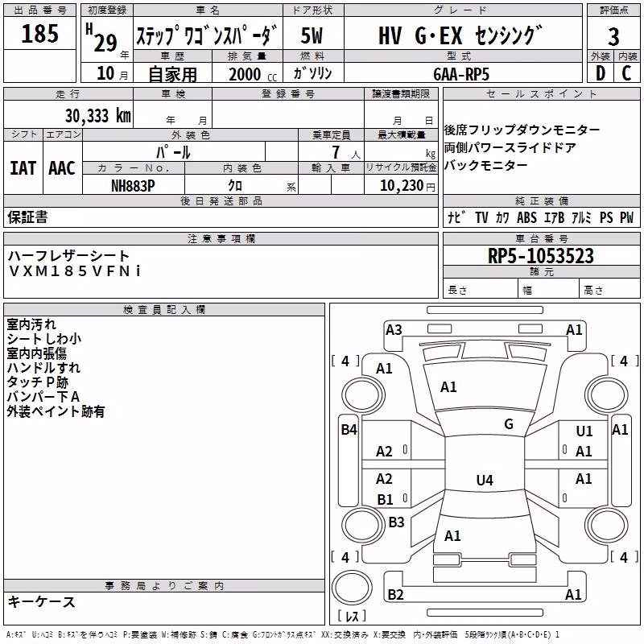Click the キーケース notice
Viewport: 644px width, 644px height.
41,602
